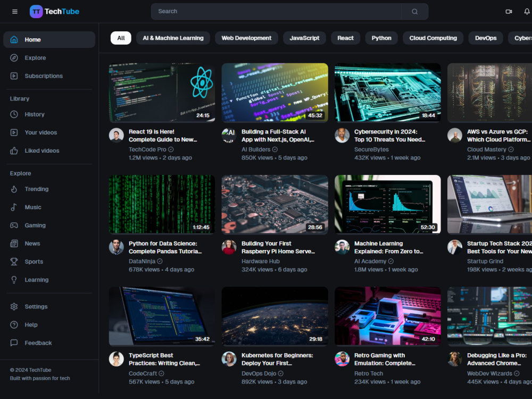The image size is (532, 399).
Task: Select the React filter chip
Action: tap(345, 38)
